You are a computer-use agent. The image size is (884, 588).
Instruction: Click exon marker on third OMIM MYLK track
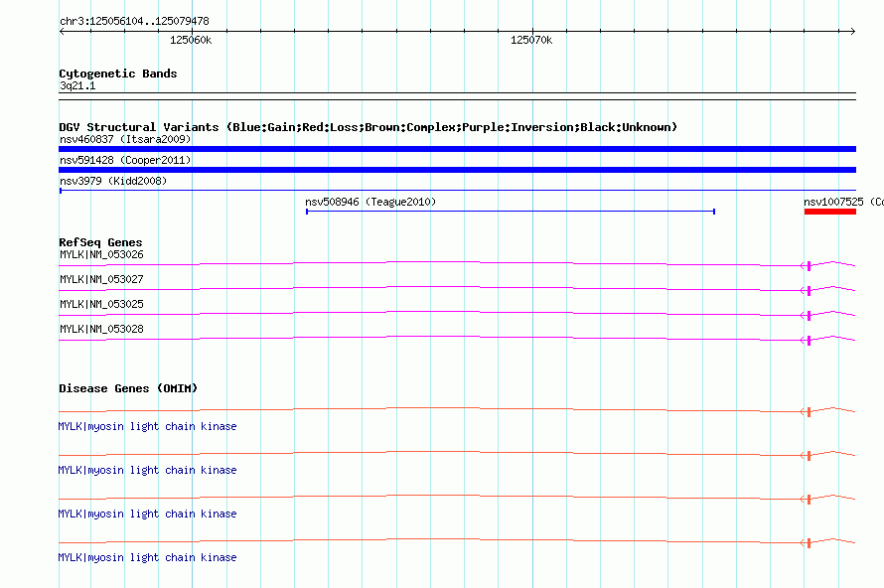[x=809, y=500]
